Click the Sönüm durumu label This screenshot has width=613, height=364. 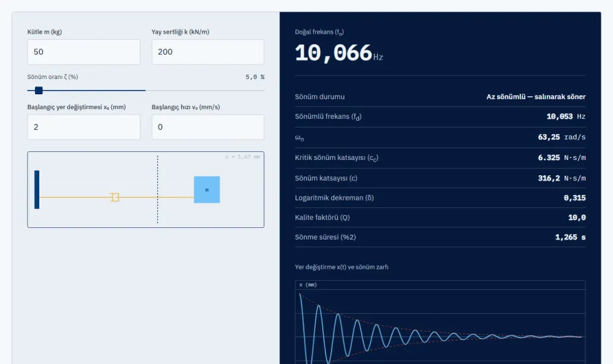(x=320, y=97)
